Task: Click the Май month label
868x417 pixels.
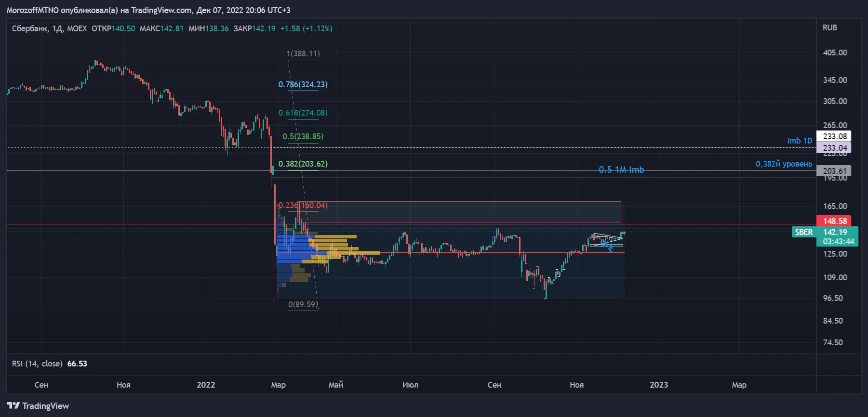Action: click(336, 385)
